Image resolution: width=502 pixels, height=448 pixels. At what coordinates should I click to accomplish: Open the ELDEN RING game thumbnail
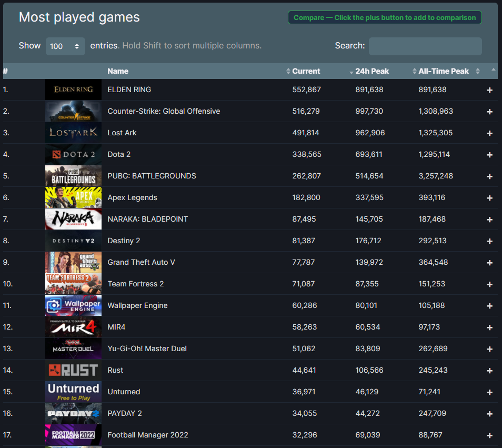point(73,89)
